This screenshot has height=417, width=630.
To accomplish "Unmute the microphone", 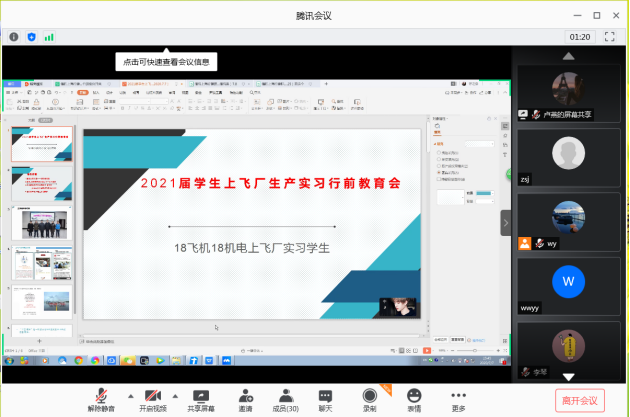I will (x=101, y=400).
